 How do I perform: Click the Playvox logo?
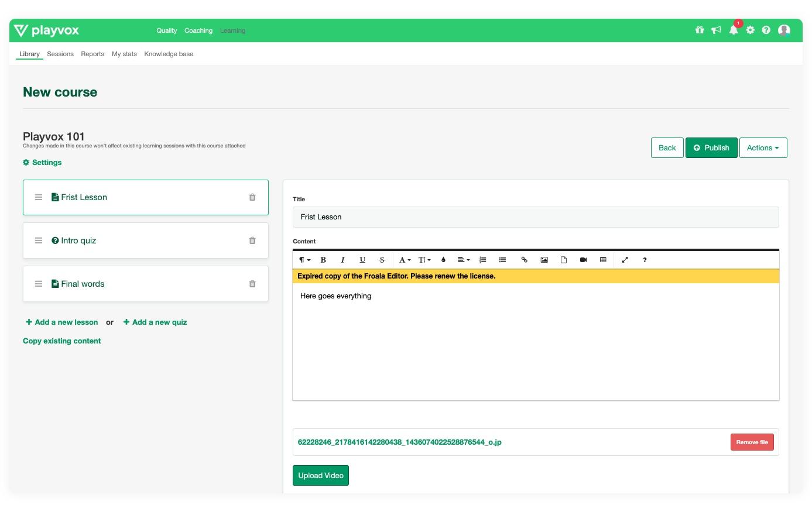coord(46,30)
